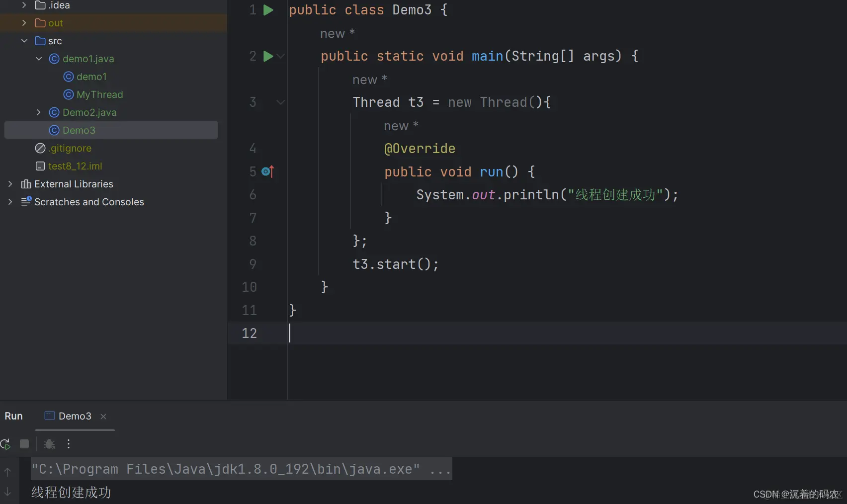Click the override gutter marker on line 5
The height and width of the screenshot is (504, 847).
267,171
